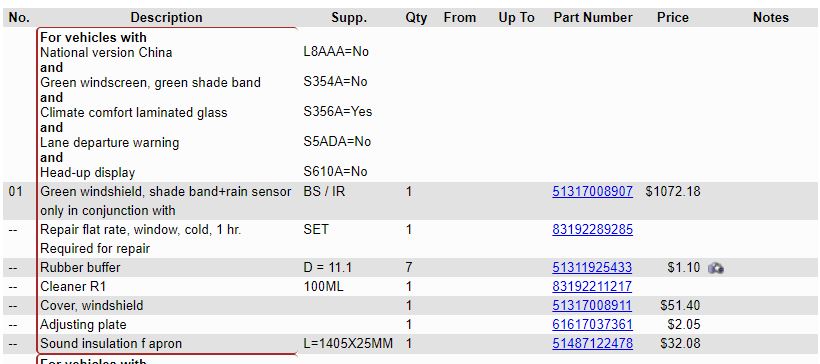Open Sound insulation part link 51487122478

pyautogui.click(x=593, y=344)
